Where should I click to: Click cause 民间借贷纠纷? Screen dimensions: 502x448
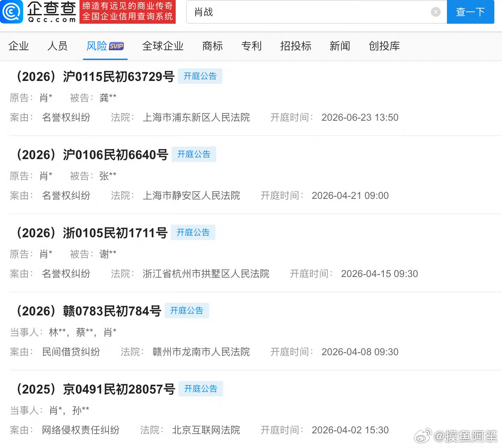[x=71, y=352]
